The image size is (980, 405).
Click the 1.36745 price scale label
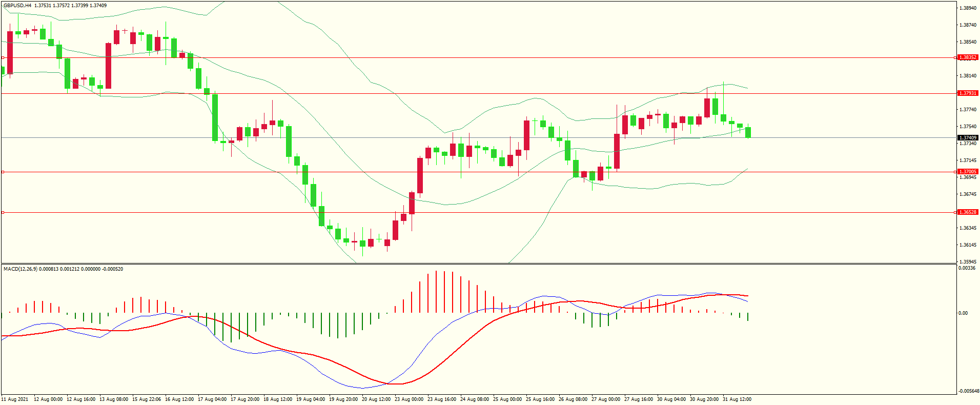(968, 194)
